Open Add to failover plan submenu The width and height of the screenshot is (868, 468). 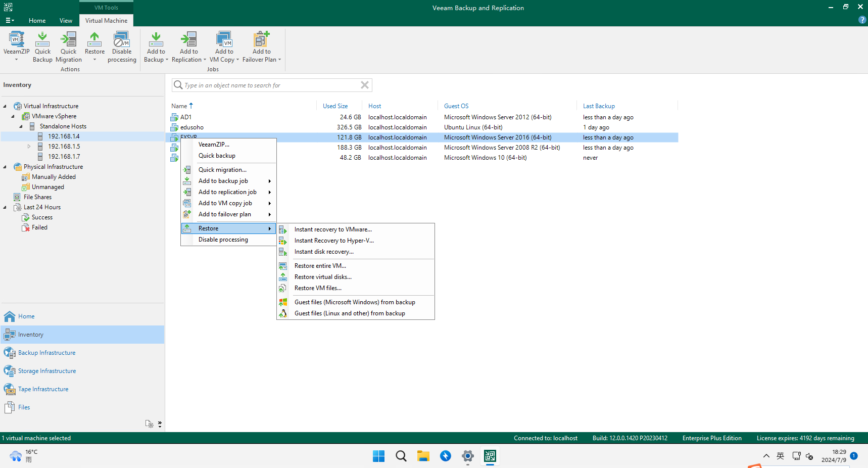point(228,214)
